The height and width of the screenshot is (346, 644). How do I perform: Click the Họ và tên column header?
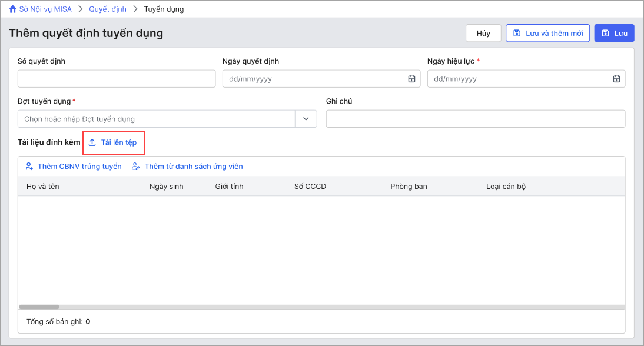(x=43, y=187)
